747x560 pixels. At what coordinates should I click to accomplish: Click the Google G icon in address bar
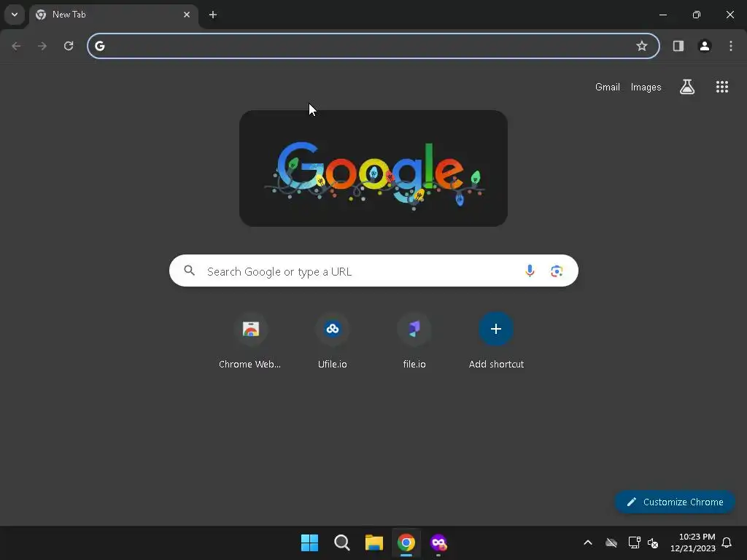point(99,46)
